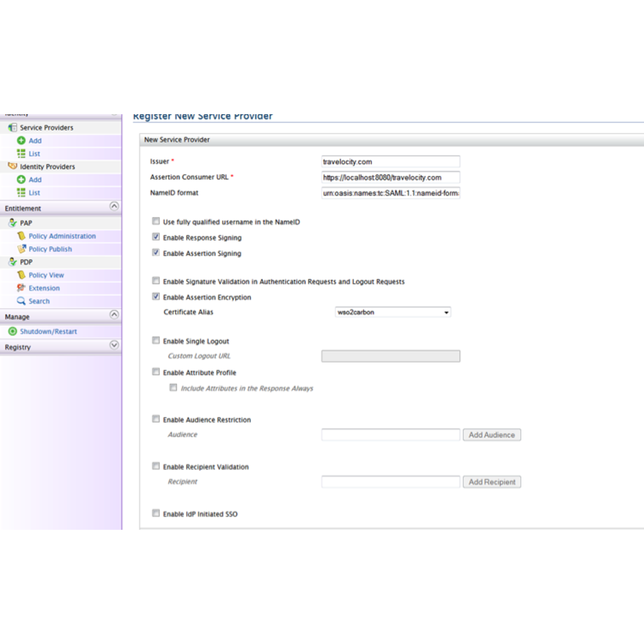Click the Policy Publish icon
This screenshot has width=644, height=644.
coord(21,249)
